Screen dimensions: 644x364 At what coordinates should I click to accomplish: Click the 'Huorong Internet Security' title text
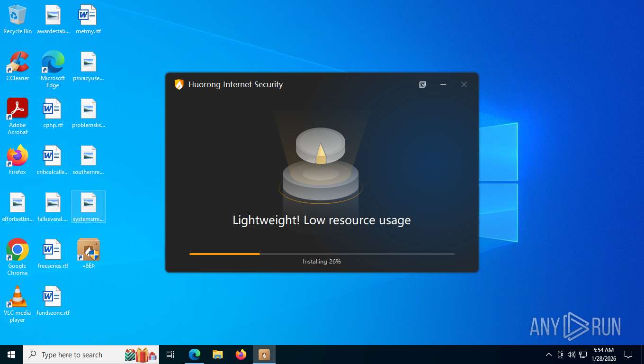235,84
